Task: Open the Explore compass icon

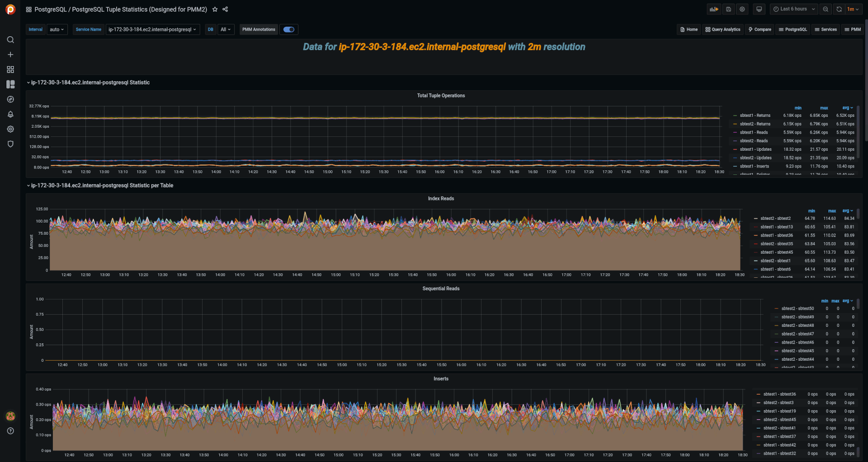Action: (x=10, y=99)
